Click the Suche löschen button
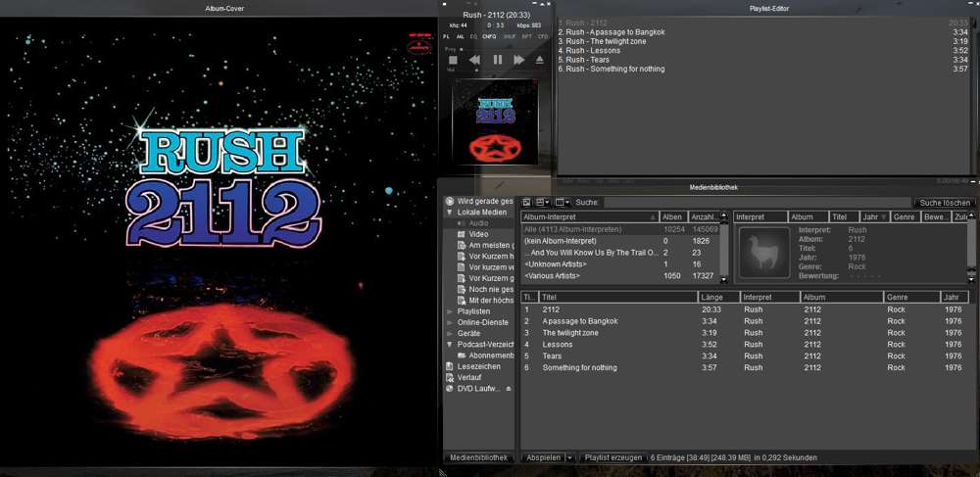 pyautogui.click(x=943, y=202)
